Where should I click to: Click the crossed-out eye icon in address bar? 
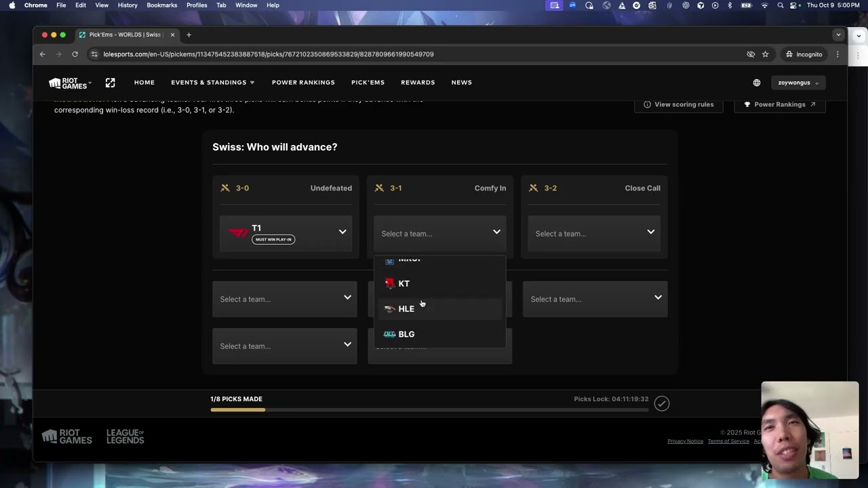pos(751,54)
